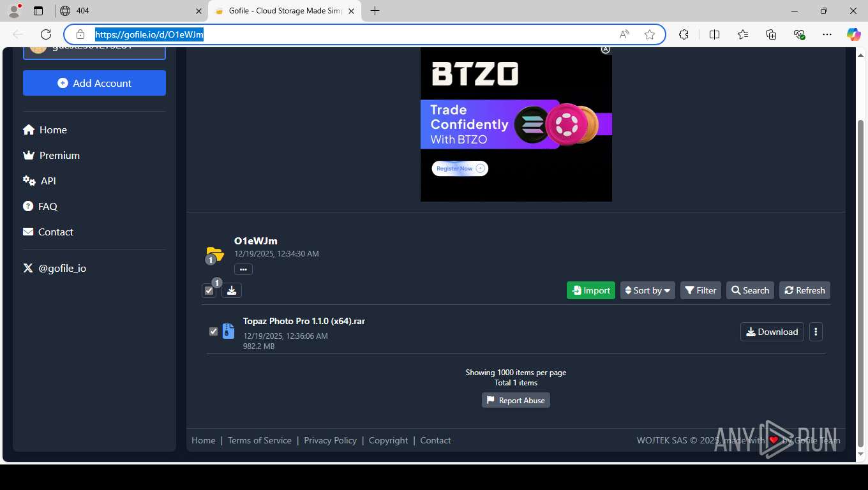Open footer Contact link
The height and width of the screenshot is (490, 868).
tap(435, 440)
